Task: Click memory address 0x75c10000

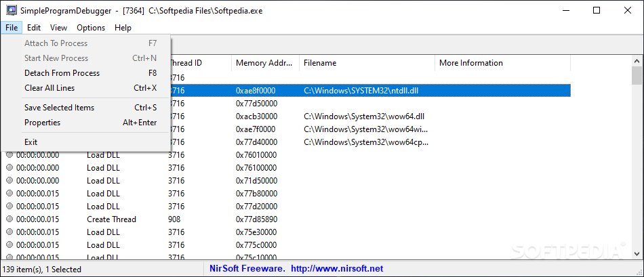Action: 256,257
